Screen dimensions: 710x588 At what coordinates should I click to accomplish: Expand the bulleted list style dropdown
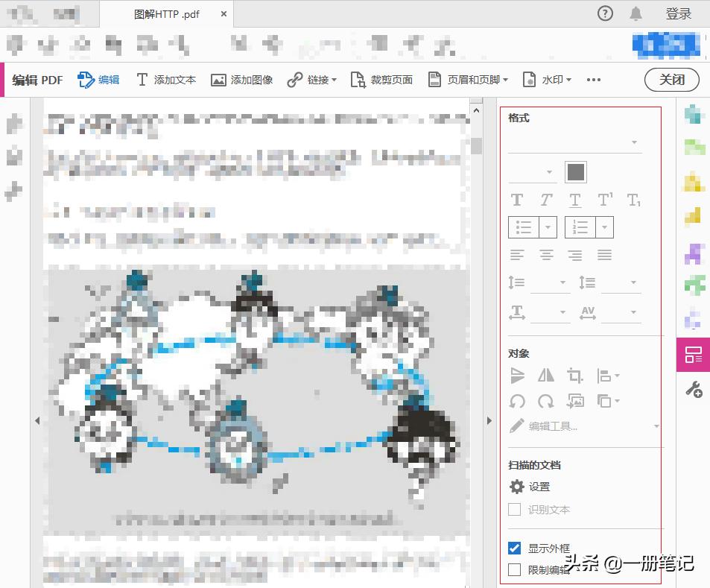point(547,227)
